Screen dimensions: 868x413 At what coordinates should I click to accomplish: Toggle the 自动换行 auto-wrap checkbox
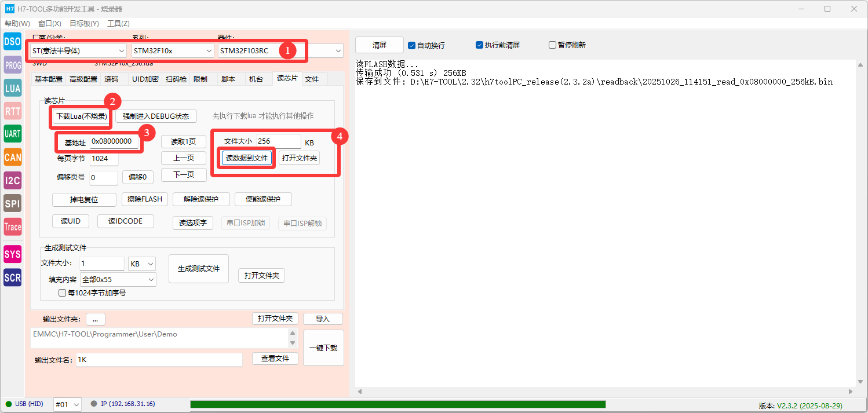point(411,45)
